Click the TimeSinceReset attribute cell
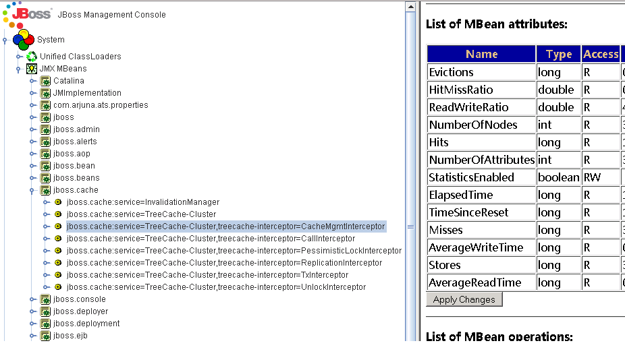The image size is (625, 364). click(x=481, y=212)
